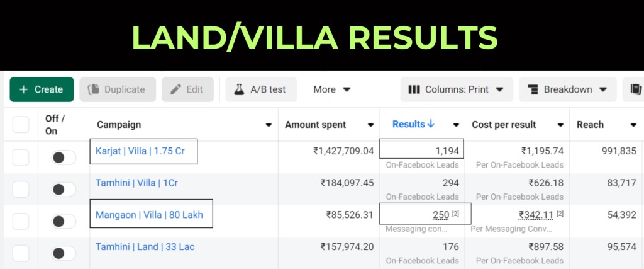This screenshot has height=269, width=644.
Task: Open the Columns: Print dropdown
Action: click(457, 89)
